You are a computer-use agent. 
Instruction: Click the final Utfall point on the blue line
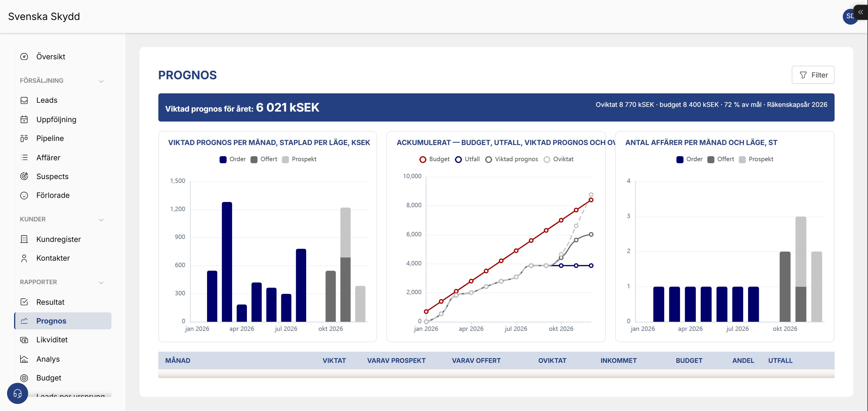591,266
